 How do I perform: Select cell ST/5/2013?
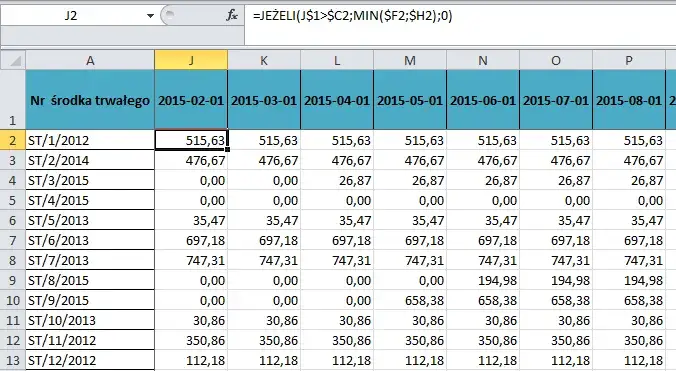click(90, 220)
